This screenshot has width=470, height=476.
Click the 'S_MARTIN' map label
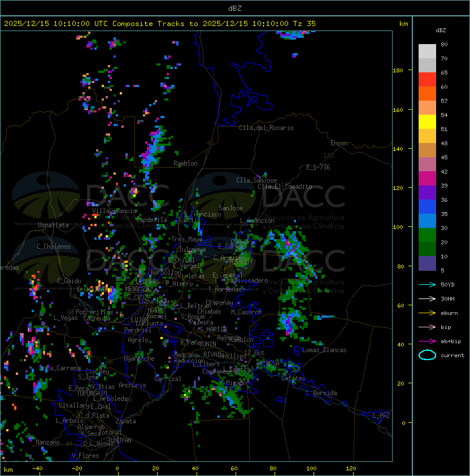213,330
